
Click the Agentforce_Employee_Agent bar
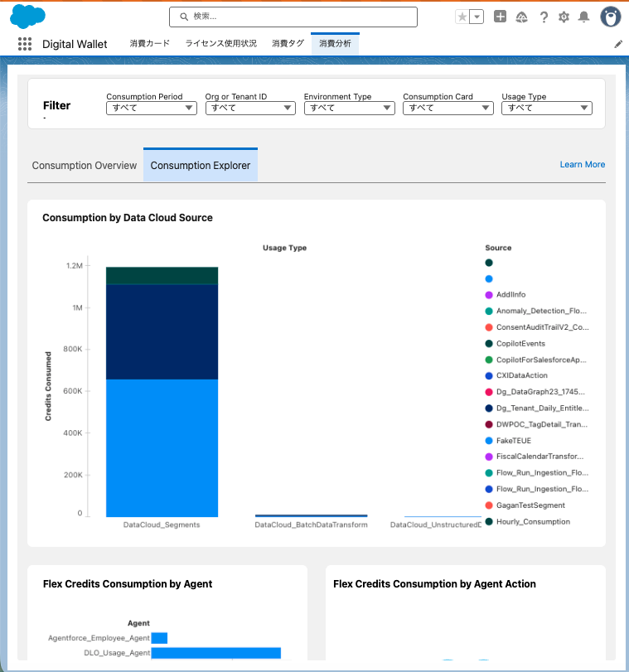tap(159, 638)
